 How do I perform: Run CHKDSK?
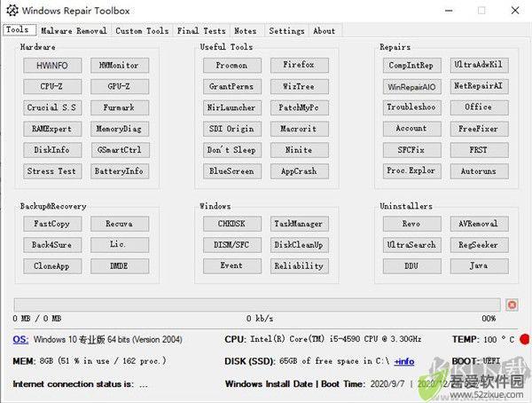232,224
